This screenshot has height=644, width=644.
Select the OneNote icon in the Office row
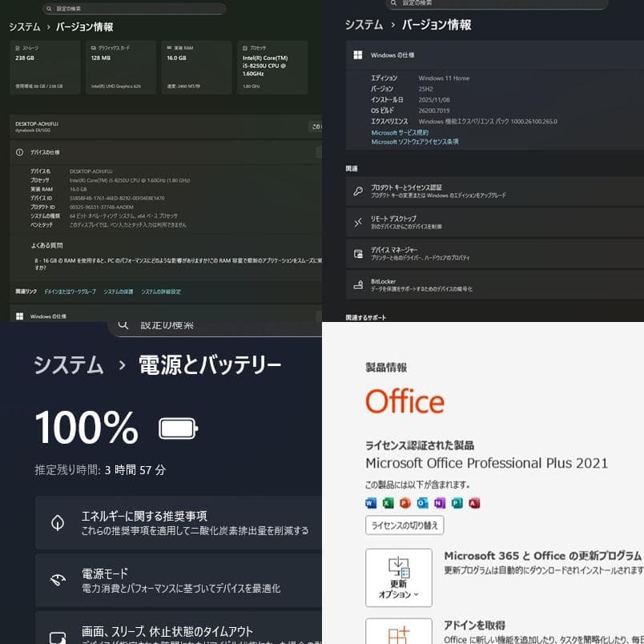click(439, 502)
